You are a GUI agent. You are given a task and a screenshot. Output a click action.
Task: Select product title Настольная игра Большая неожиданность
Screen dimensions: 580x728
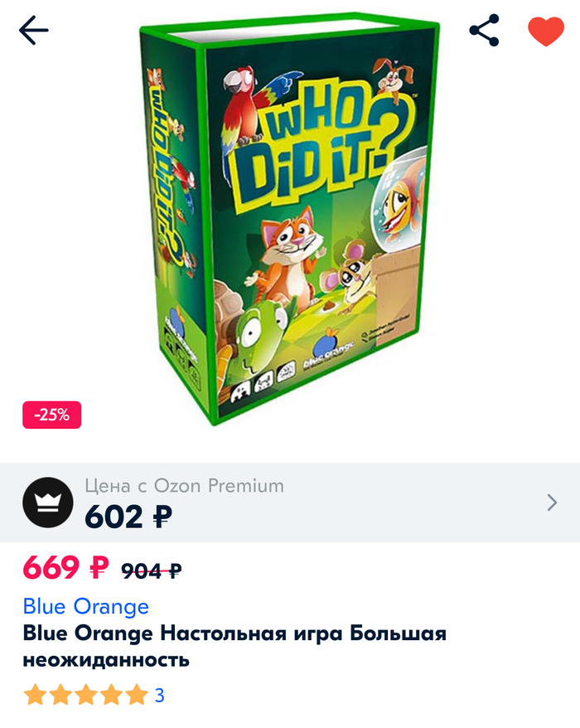234,646
